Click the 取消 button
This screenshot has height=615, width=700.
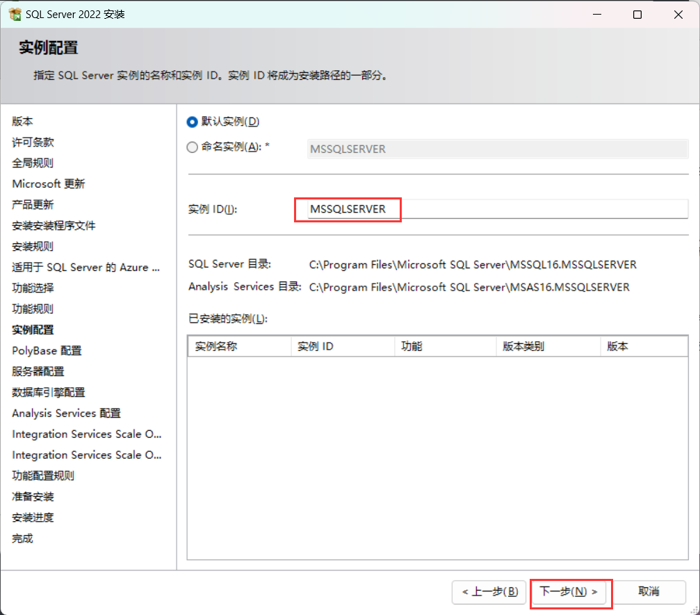click(x=649, y=592)
